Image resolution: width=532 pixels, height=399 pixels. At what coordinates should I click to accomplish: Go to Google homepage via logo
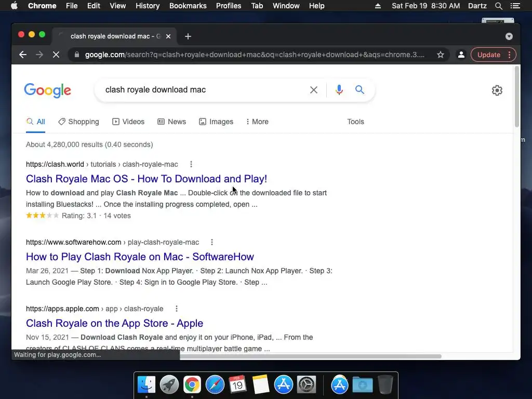click(x=47, y=90)
